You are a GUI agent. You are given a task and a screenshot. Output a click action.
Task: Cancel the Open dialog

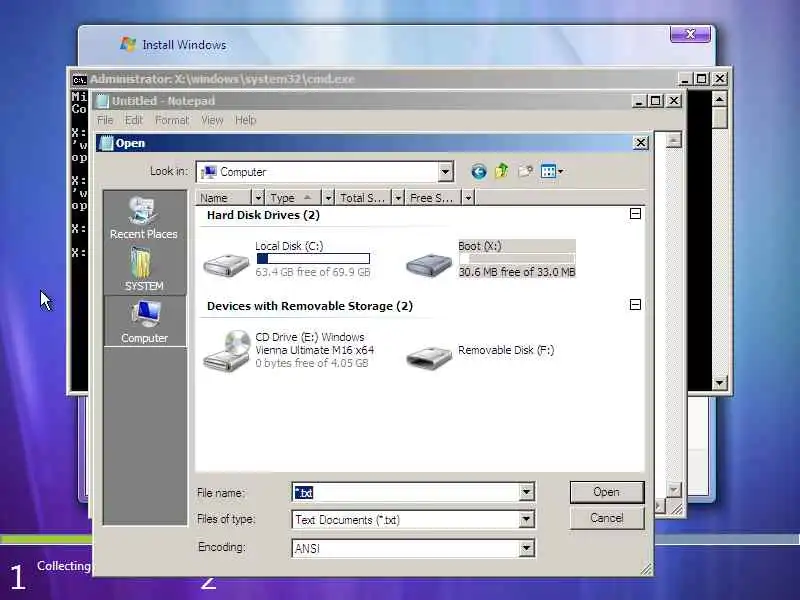[607, 518]
